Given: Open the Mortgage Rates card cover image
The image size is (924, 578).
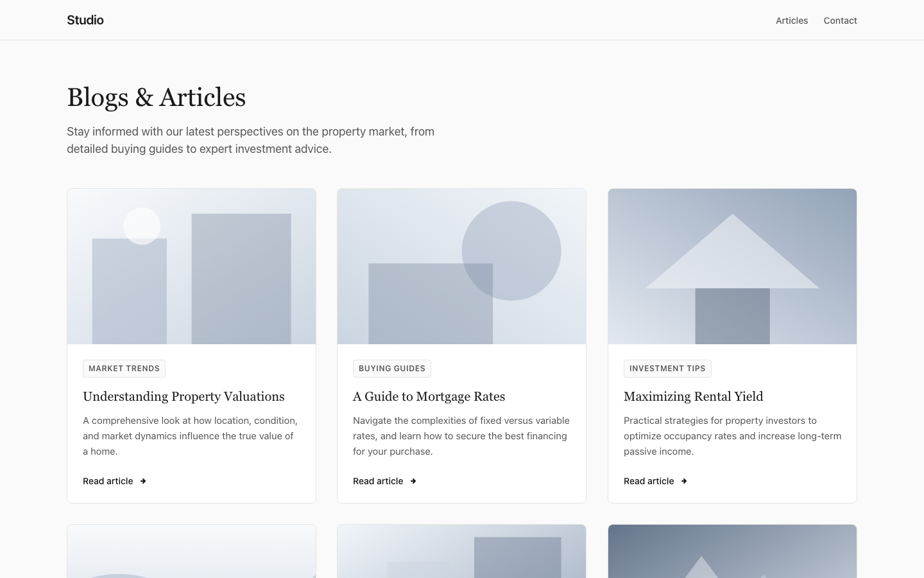Looking at the screenshot, I should coord(462,267).
